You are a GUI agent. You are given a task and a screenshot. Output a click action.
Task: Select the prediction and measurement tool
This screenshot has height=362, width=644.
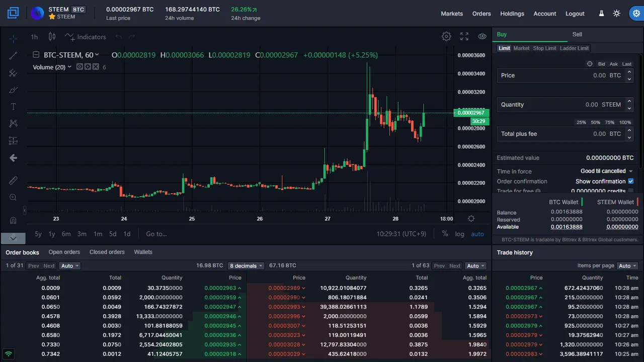[13, 141]
